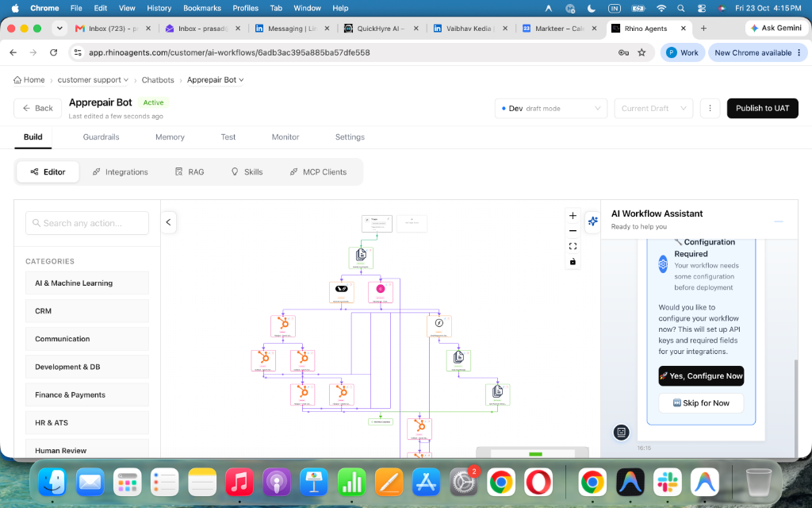Open the Finance & Payments category

tap(87, 395)
